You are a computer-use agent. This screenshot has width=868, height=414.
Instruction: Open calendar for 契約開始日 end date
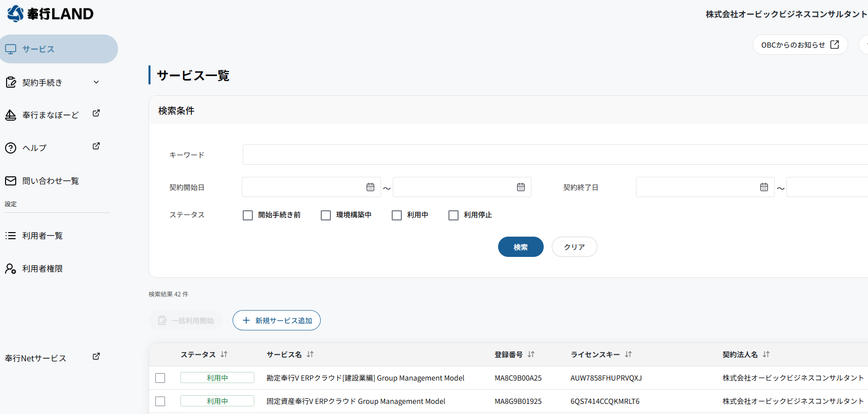pos(521,187)
